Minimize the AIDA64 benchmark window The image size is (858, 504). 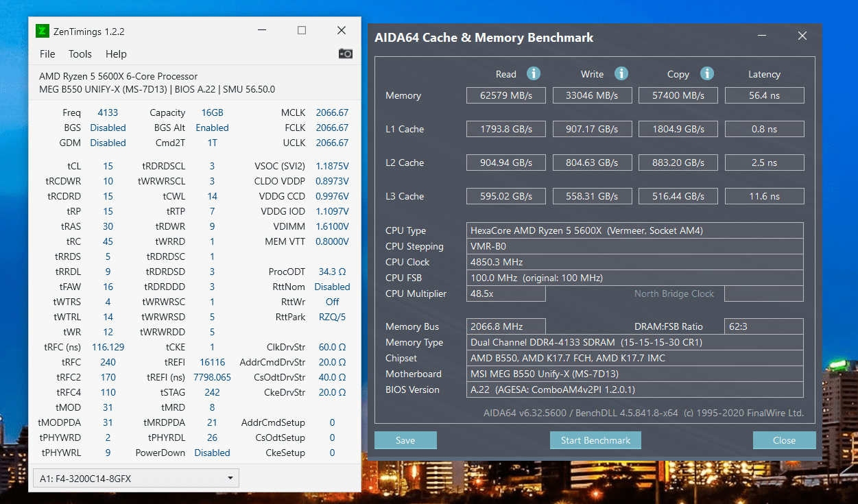[x=763, y=36]
